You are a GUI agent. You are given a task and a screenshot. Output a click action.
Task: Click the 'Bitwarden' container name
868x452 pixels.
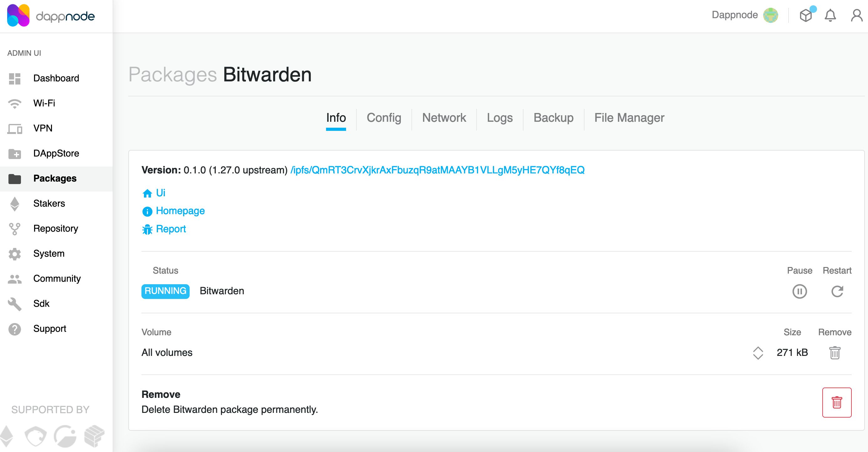coord(222,291)
